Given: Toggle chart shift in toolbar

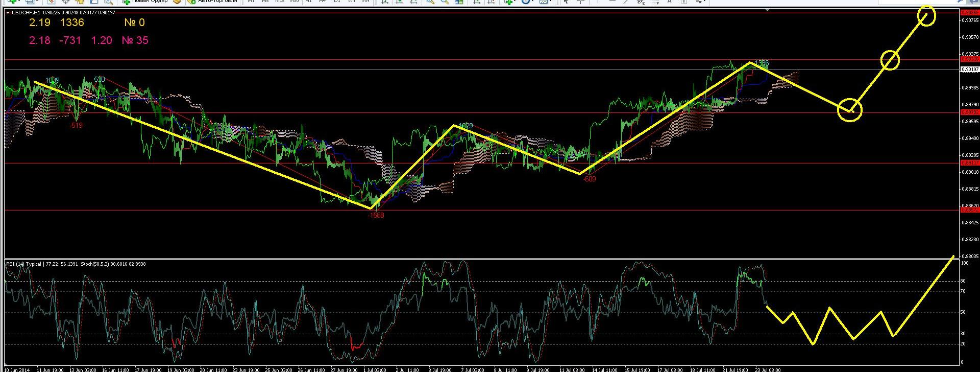Looking at the screenshot, I should [x=490, y=2].
